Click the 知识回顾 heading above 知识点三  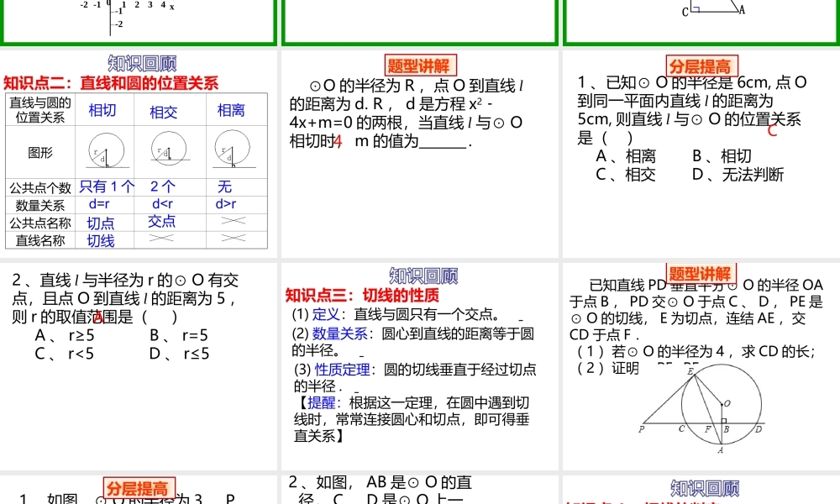point(423,276)
